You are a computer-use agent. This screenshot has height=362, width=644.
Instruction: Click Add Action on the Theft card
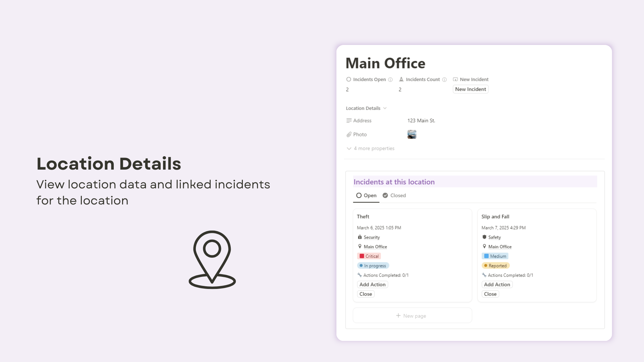click(x=372, y=285)
